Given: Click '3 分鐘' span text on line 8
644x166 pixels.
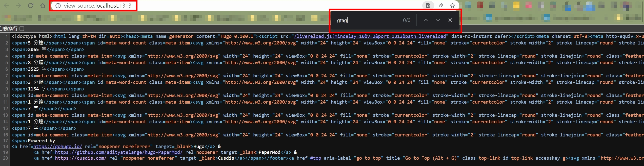Looking at the screenshot, I should click(x=36, y=82).
